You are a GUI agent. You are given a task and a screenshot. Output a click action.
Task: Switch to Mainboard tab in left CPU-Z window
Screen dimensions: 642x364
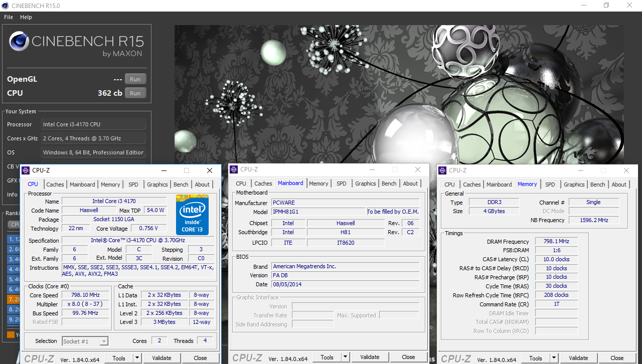pos(82,185)
